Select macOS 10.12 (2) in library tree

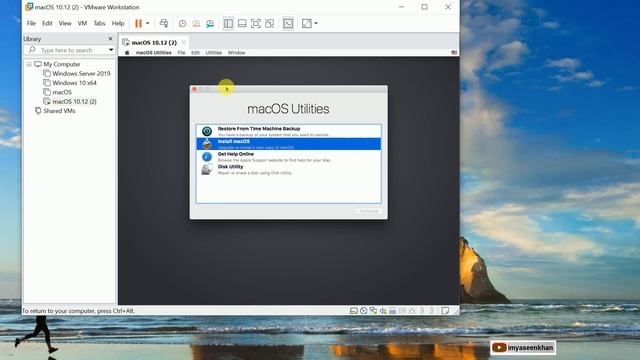(x=74, y=102)
